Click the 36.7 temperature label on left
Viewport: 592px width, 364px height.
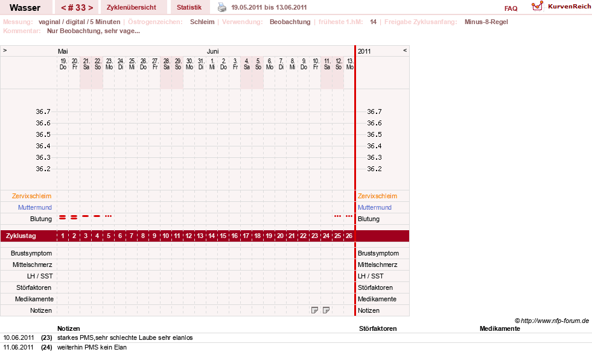pos(43,111)
